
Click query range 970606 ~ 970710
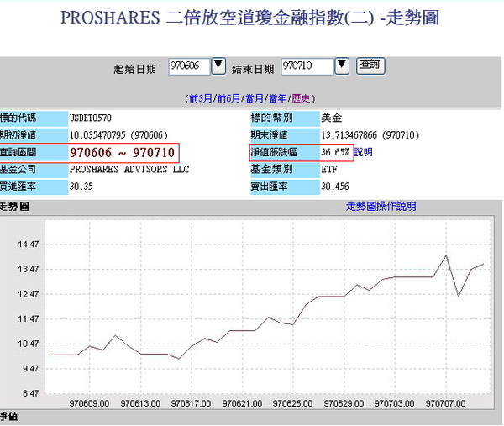coord(123,152)
